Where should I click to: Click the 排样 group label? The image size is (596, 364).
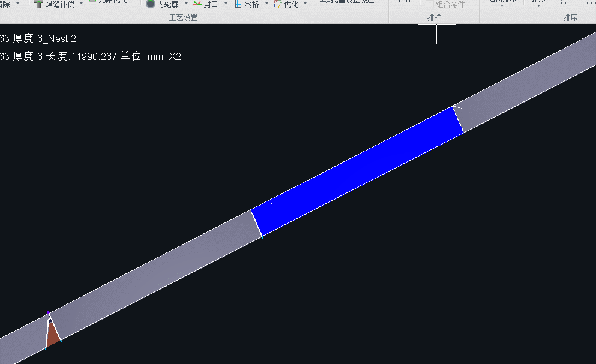click(x=434, y=18)
